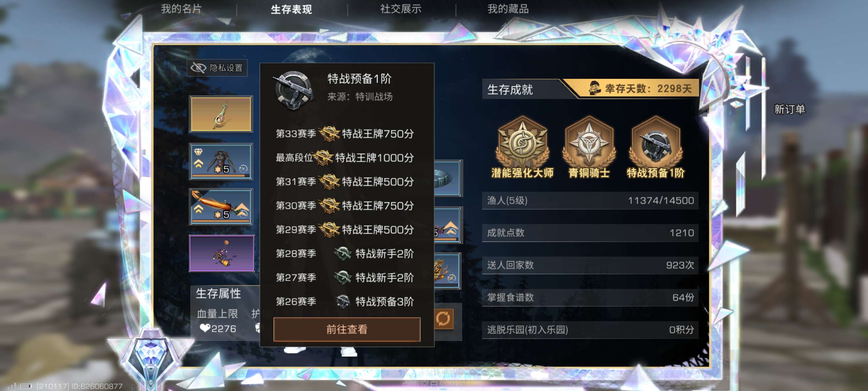This screenshot has height=391, width=868.
Task: Select the 青铜骑士 achievement badge
Action: 589,147
